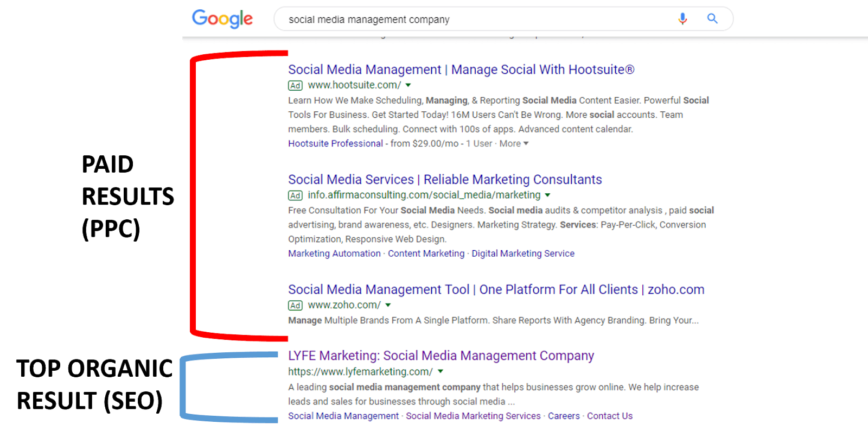The width and height of the screenshot is (868, 437).
Task: Click the Google logo
Action: click(x=222, y=19)
